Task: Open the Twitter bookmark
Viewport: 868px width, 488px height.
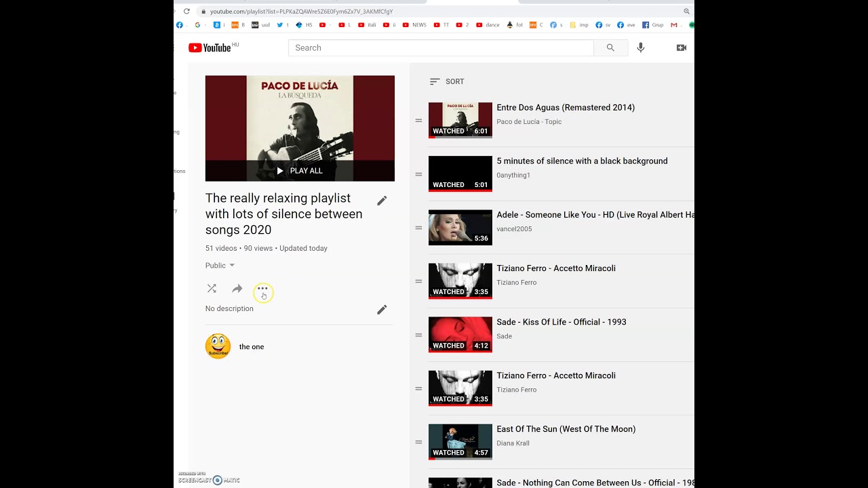Action: [282, 25]
